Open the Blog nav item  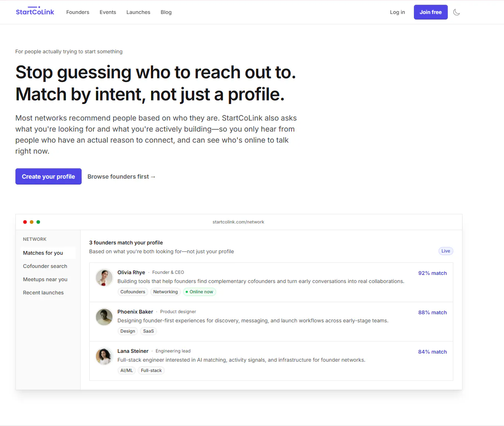[x=166, y=12]
